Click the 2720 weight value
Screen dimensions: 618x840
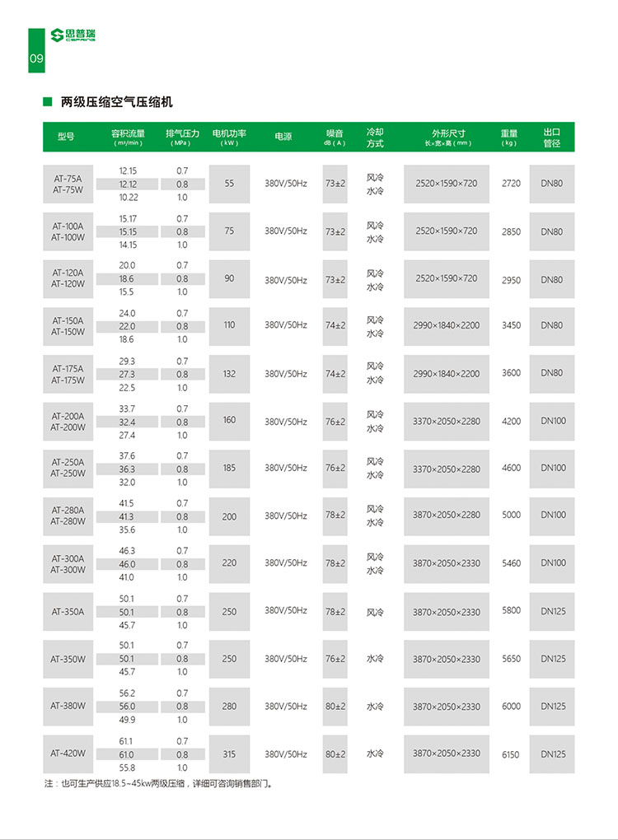(511, 184)
